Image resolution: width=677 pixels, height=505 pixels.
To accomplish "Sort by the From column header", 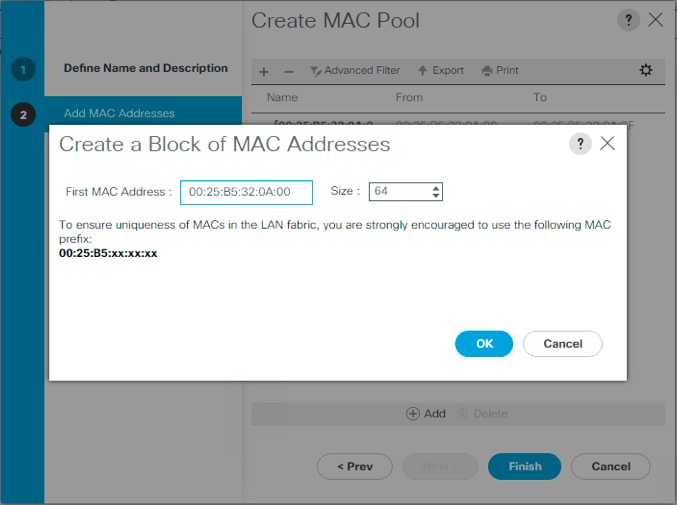I will tap(409, 97).
